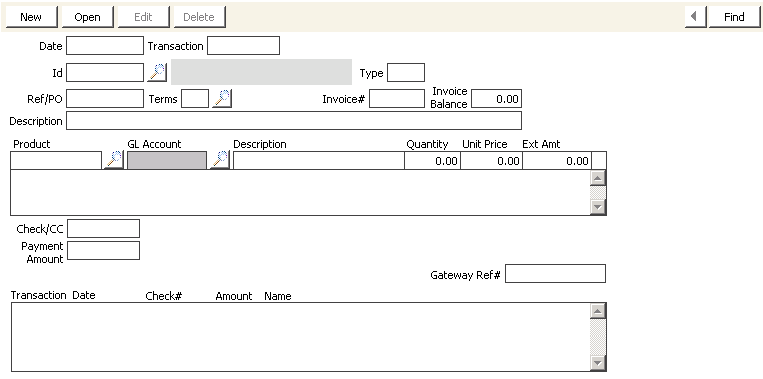763x379 pixels.
Task: Select the Quantity field
Action: tap(432, 160)
